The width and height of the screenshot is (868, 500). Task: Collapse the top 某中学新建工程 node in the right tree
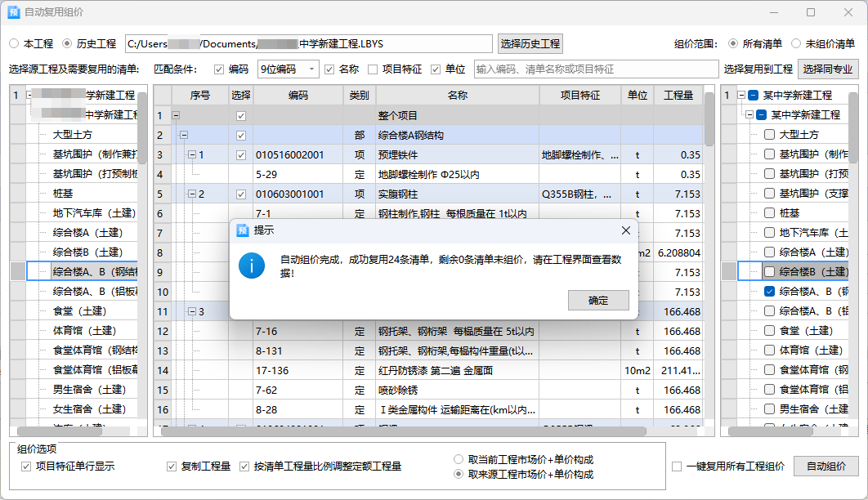(741, 96)
